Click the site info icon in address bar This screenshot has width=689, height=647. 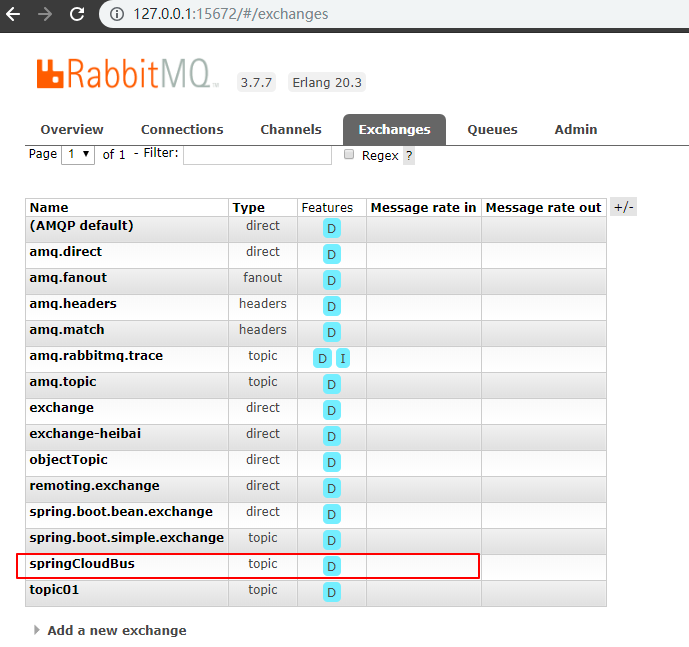pyautogui.click(x=117, y=14)
